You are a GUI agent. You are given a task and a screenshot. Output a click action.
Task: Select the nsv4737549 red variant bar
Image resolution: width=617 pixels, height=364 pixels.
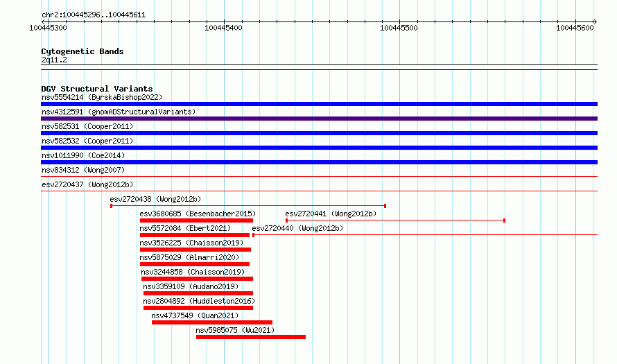point(212,322)
